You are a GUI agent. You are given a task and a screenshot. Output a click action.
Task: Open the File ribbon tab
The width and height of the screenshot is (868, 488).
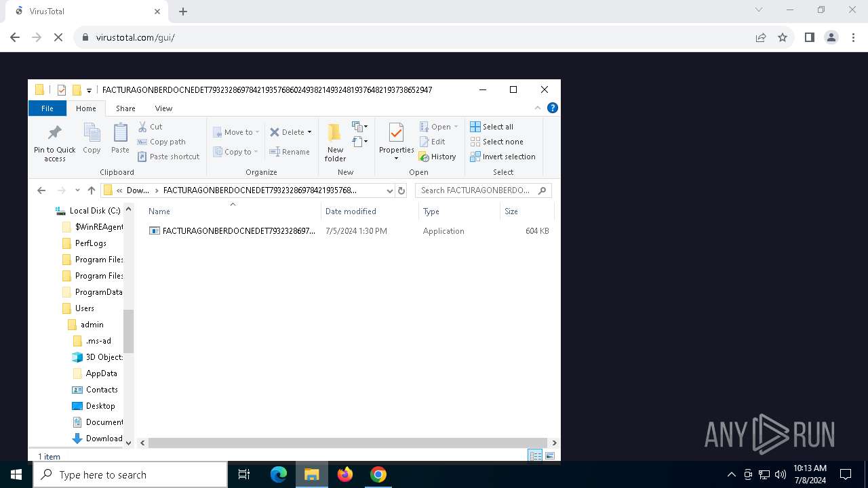pos(47,108)
